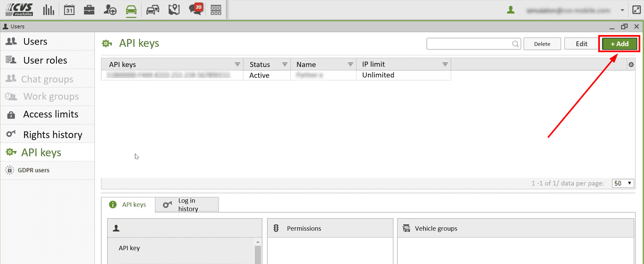This screenshot has width=644, height=264.
Task: Open User roles in the sidebar
Action: click(x=47, y=60)
